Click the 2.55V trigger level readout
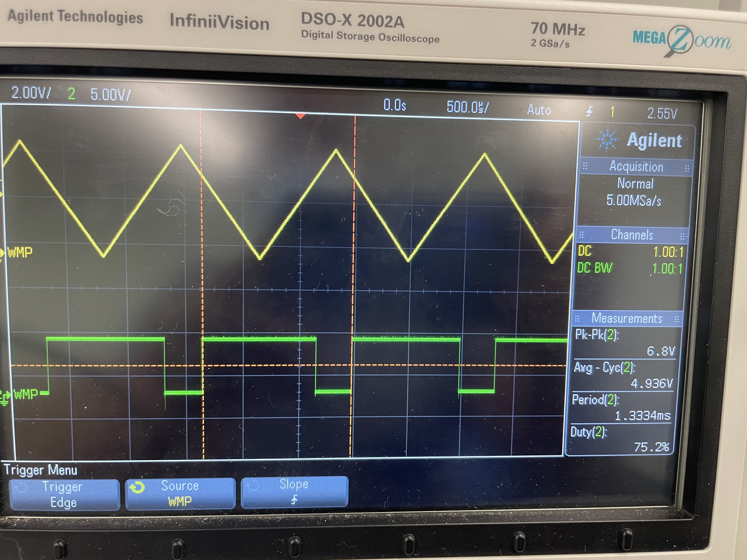 point(662,113)
